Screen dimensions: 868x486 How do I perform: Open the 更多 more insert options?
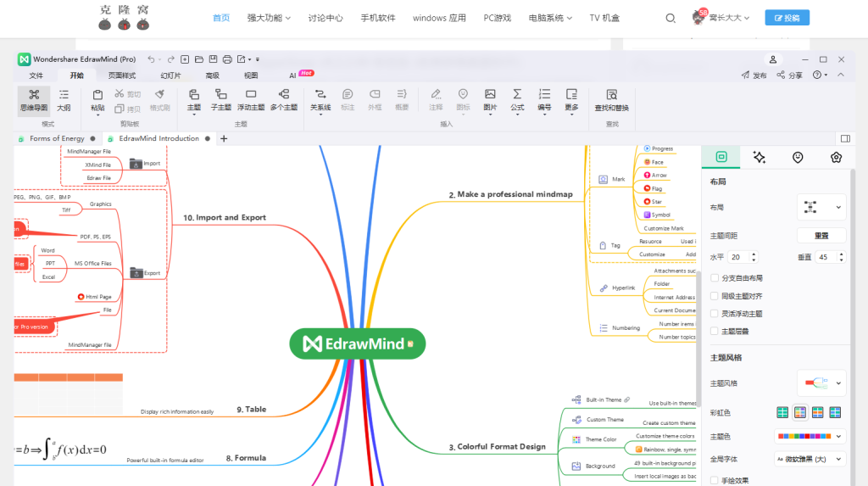pos(572,100)
